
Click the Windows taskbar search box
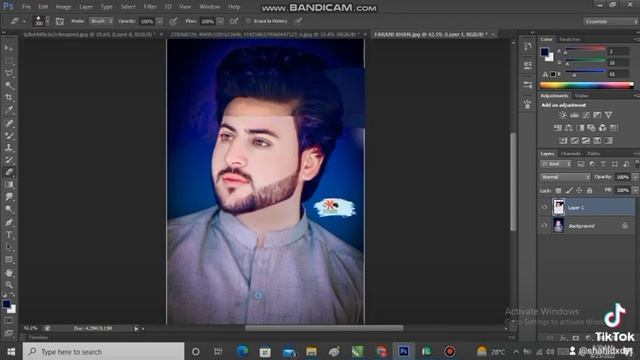[x=104, y=351]
